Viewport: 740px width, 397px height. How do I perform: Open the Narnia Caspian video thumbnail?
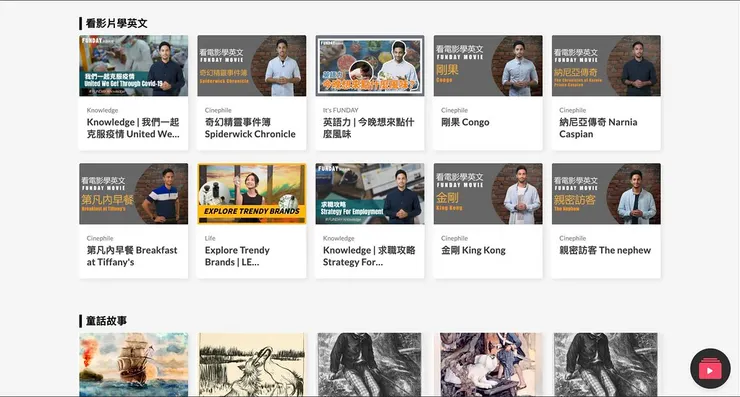pyautogui.click(x=606, y=66)
